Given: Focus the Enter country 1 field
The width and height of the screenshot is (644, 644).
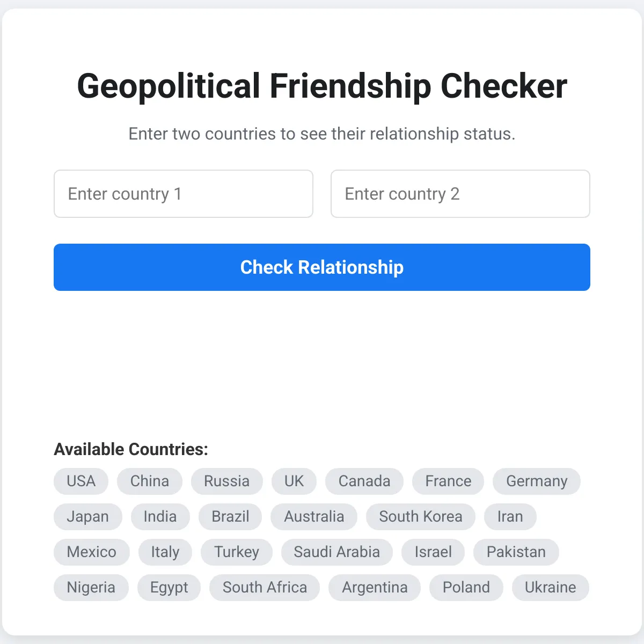Looking at the screenshot, I should tap(184, 194).
